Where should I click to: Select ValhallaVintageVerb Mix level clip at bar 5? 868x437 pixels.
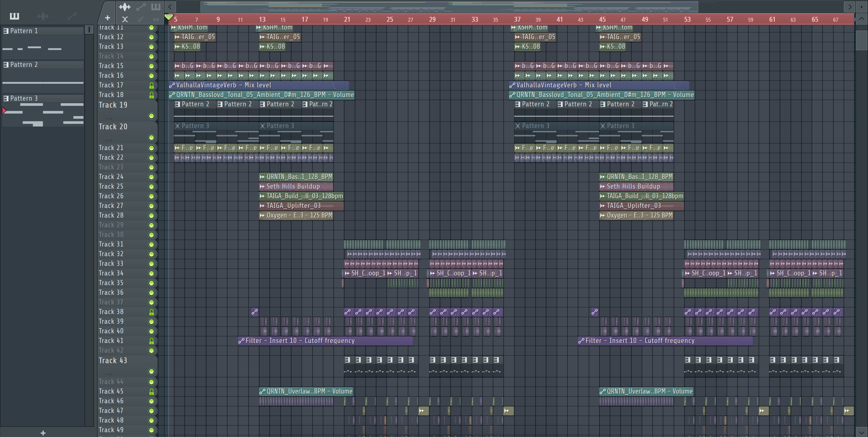259,85
